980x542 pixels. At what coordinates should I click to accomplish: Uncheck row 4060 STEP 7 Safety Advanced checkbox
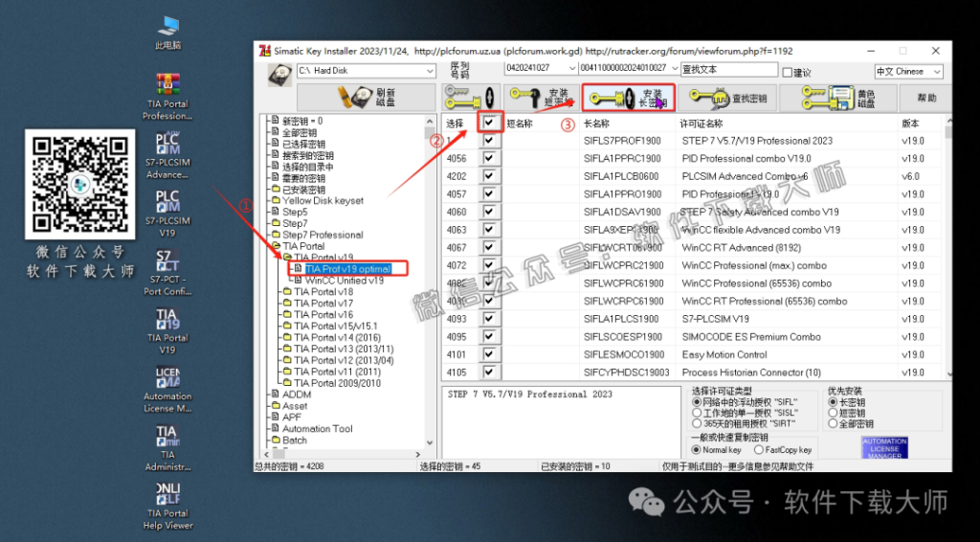[x=489, y=212]
